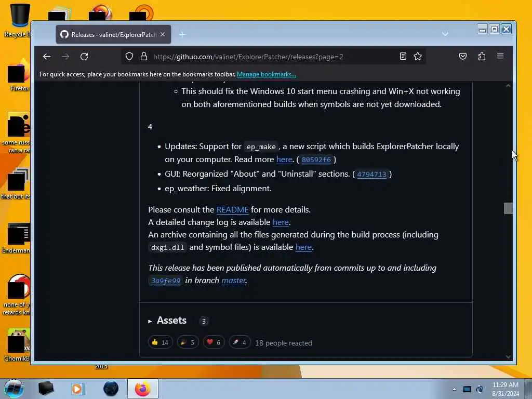This screenshot has width=532, height=399.
Task: Follow the 'here' link after Read more
Action: (x=284, y=159)
